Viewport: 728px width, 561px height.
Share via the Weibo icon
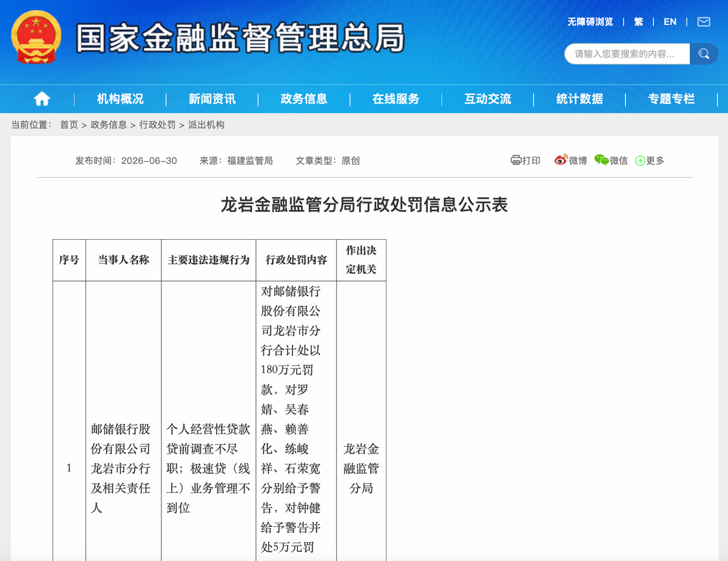coord(561,160)
